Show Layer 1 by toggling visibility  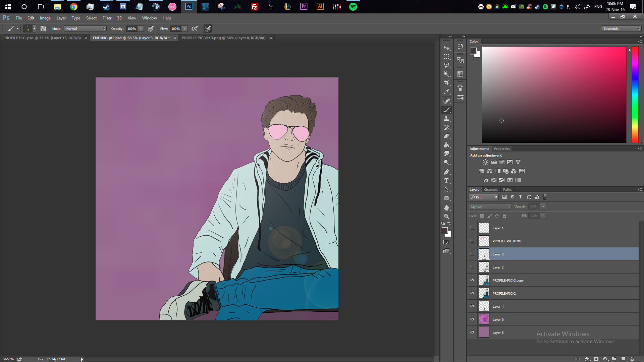[x=472, y=228]
